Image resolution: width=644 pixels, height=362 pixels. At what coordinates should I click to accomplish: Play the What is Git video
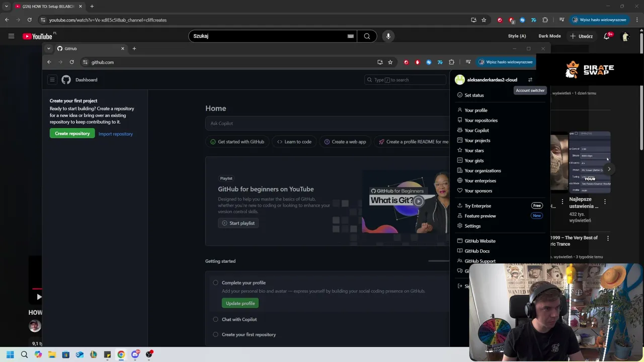418,201
